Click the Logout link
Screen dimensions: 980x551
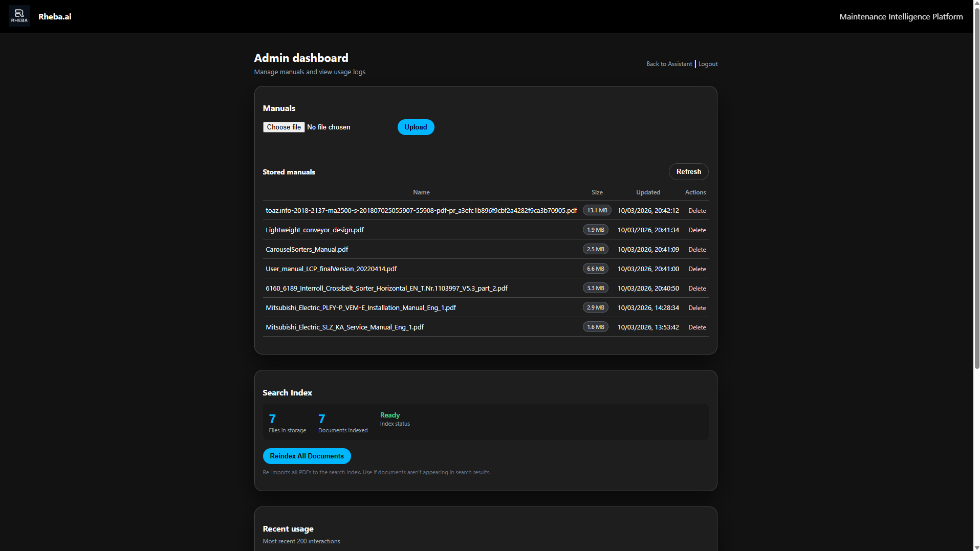click(x=708, y=63)
